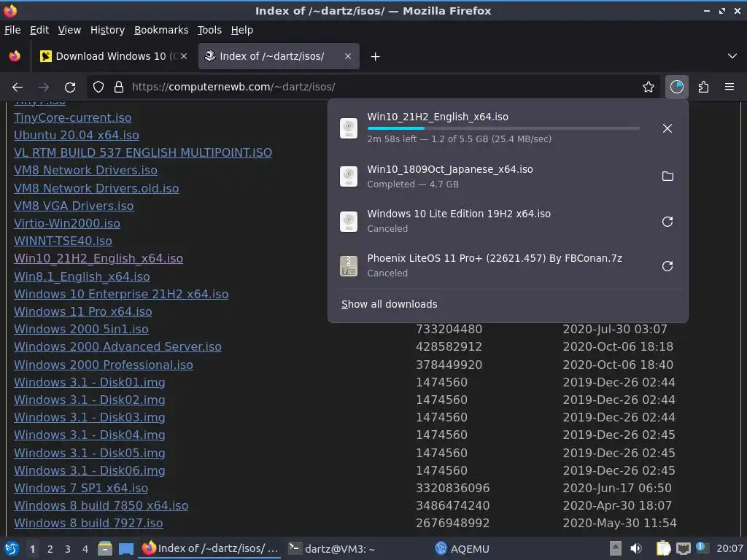Switch to dartz@VM3 terminal taskbar item
The width and height of the screenshot is (747, 560).
[x=332, y=549]
